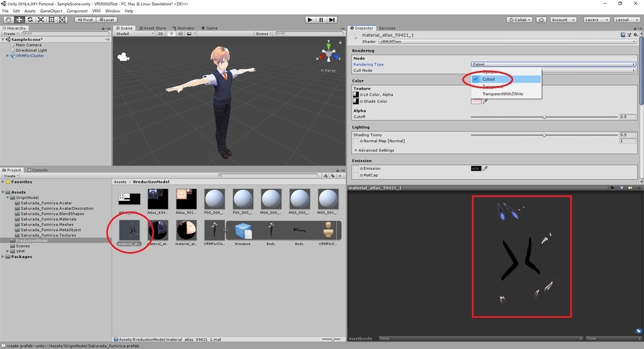Toggle Local/Global handle rotation
This screenshot has width=644, height=349.
click(x=106, y=20)
